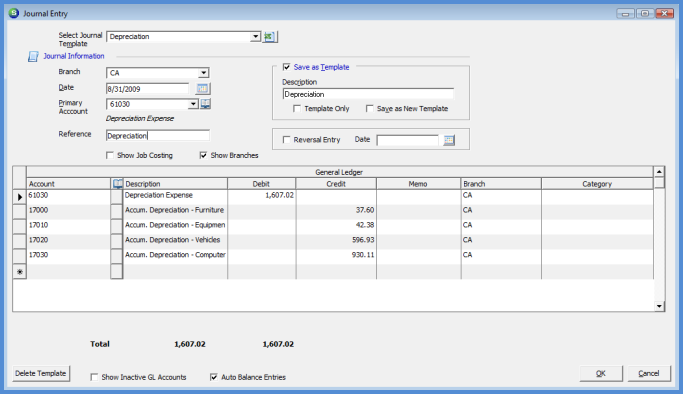
Task: Click the Memo column header
Action: [418, 184]
